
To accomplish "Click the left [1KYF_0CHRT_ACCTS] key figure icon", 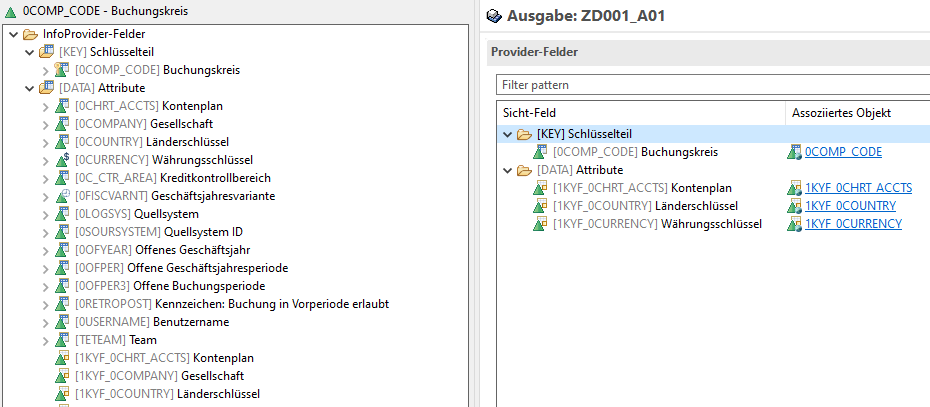I will click(x=62, y=358).
